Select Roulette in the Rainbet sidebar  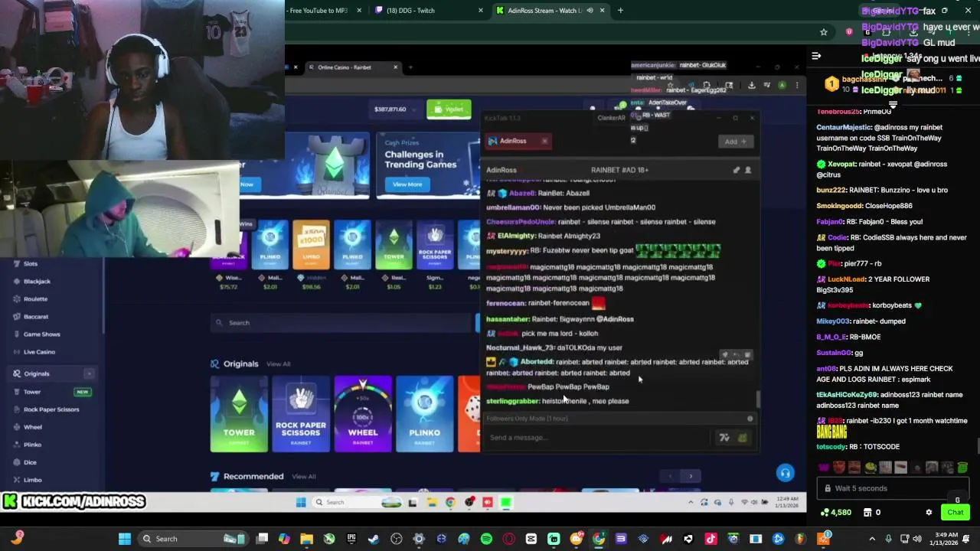(x=35, y=298)
